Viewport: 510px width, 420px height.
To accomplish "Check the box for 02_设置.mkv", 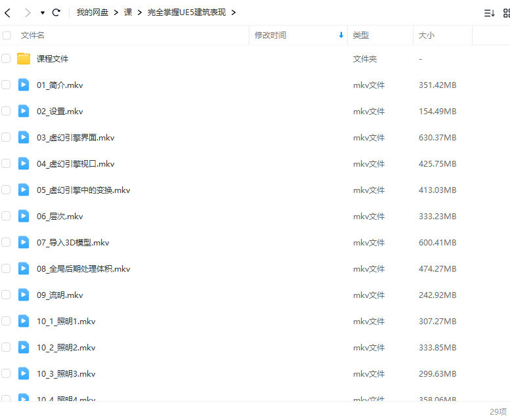I will click(x=6, y=111).
